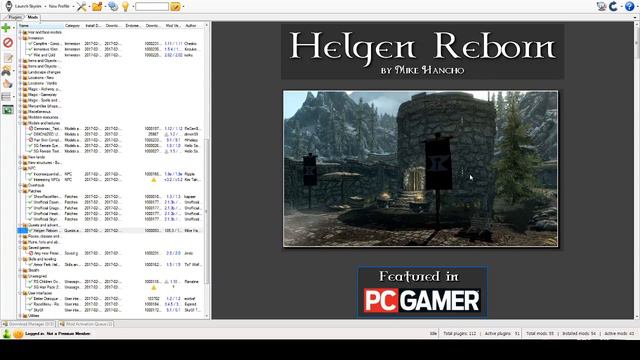
Task: Select the Mods tab
Action: point(32,17)
